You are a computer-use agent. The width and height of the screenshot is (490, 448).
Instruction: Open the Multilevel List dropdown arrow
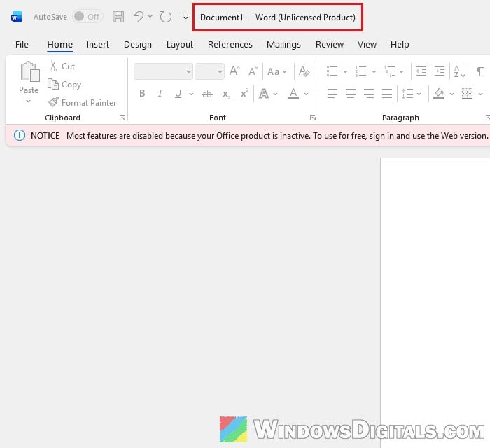pos(402,71)
